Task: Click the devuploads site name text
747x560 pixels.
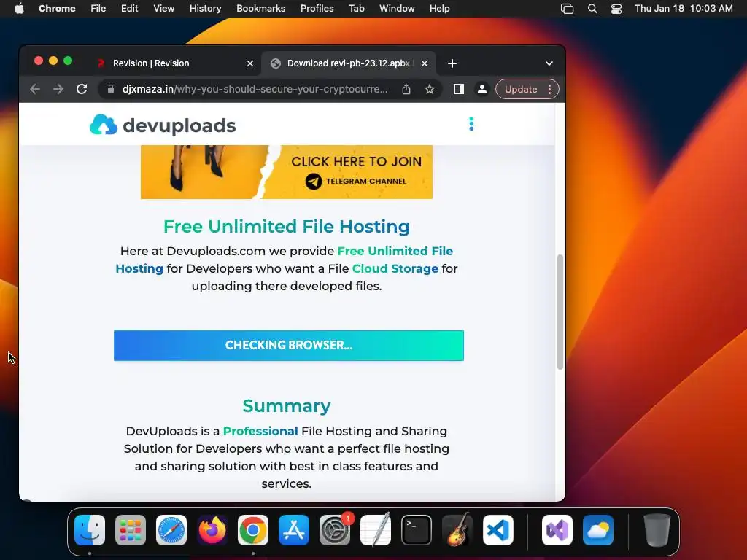Action: (x=179, y=125)
